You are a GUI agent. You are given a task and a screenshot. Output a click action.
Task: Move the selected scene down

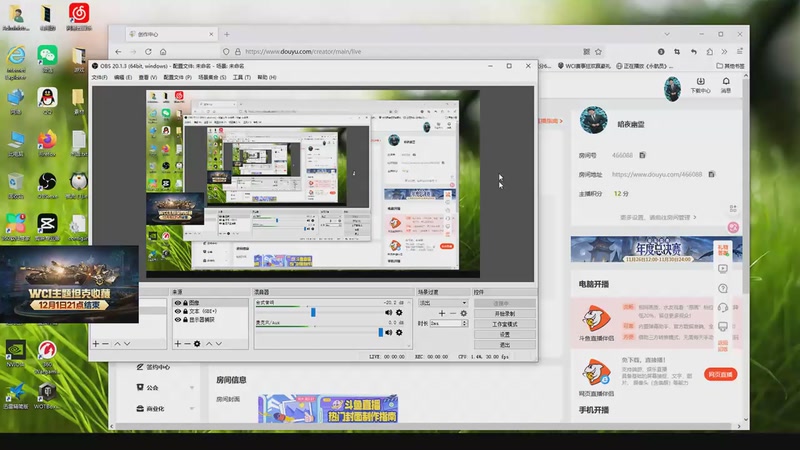coord(127,344)
